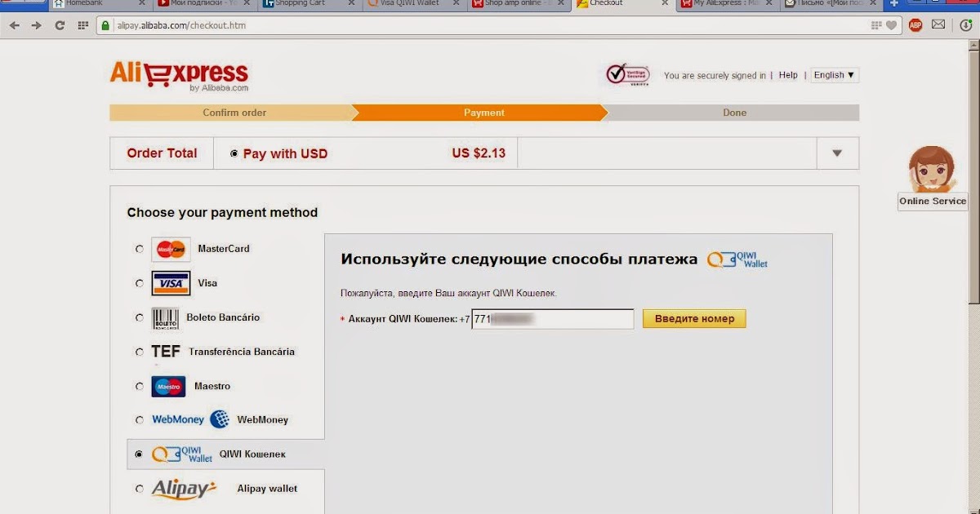Click the green padlock security icon
Screen dimensions: 980x514
point(105,25)
